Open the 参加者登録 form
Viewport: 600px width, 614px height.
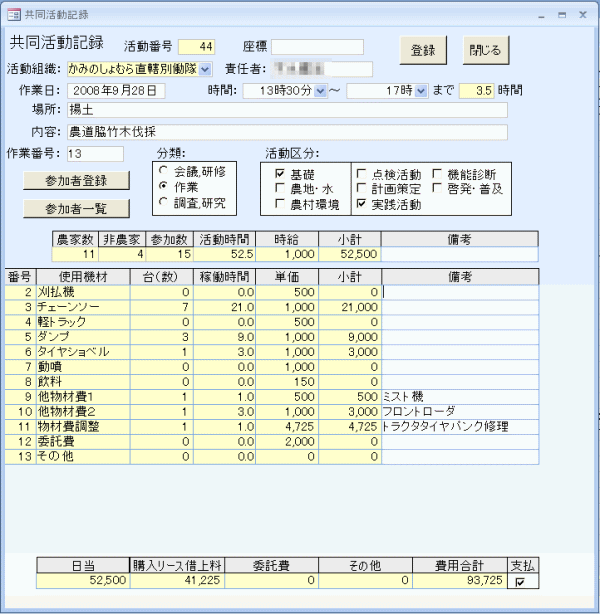[x=75, y=180]
